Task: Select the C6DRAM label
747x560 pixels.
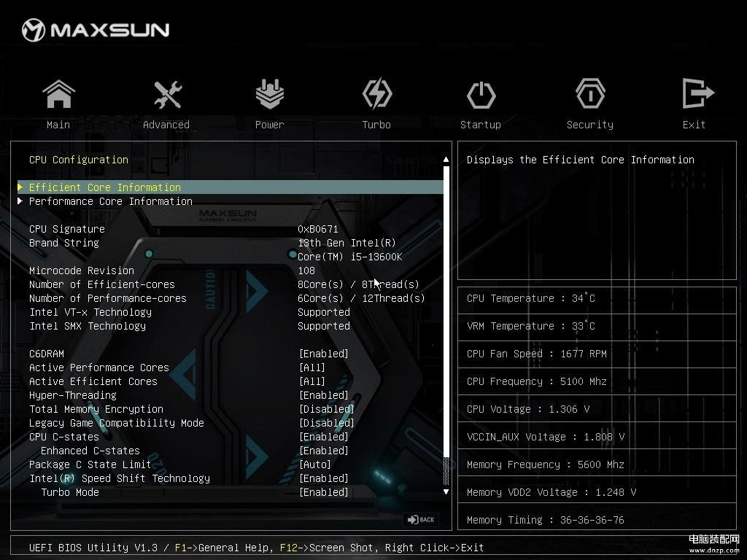Action: point(46,354)
